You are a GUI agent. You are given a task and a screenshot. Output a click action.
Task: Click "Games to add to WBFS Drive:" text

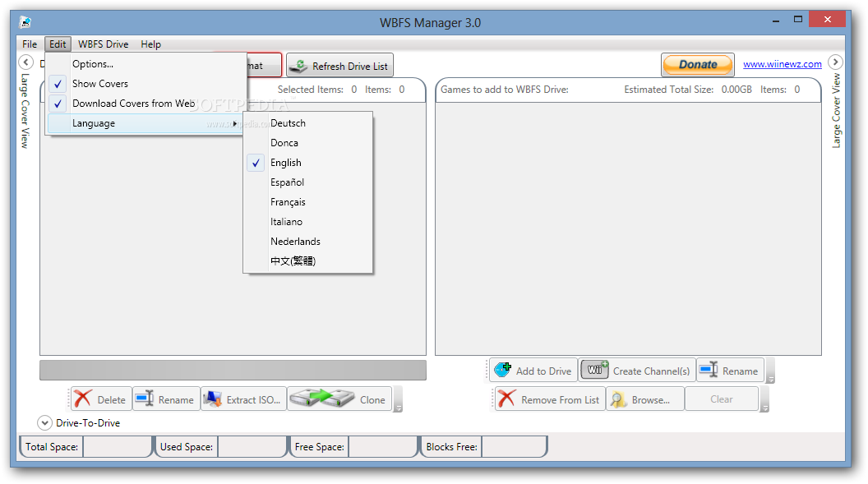tap(505, 90)
